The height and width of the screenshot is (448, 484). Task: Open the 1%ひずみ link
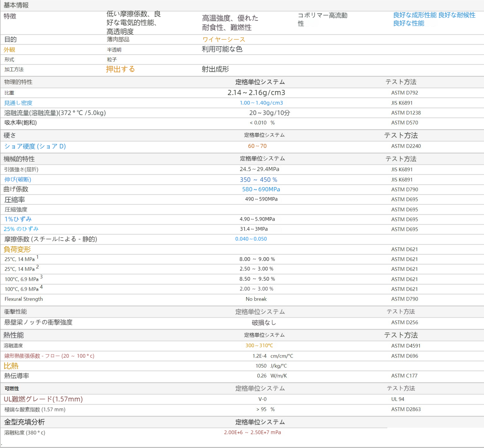coord(18,219)
